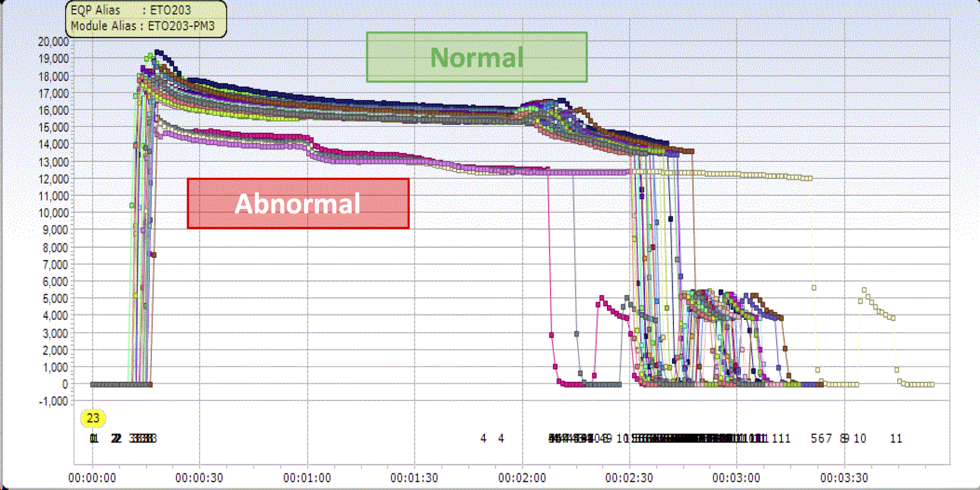Click the 00:00:00 time axis label
980x490 pixels.
tap(92, 477)
